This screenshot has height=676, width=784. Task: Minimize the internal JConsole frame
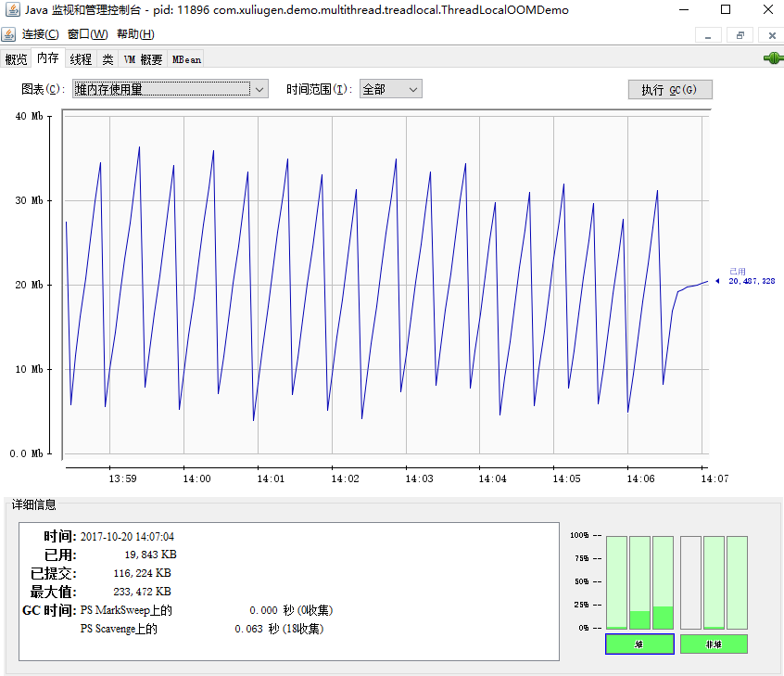tap(708, 35)
